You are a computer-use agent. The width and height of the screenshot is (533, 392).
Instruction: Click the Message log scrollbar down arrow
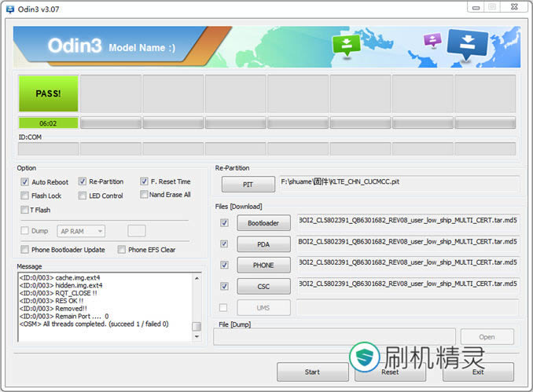tap(197, 337)
